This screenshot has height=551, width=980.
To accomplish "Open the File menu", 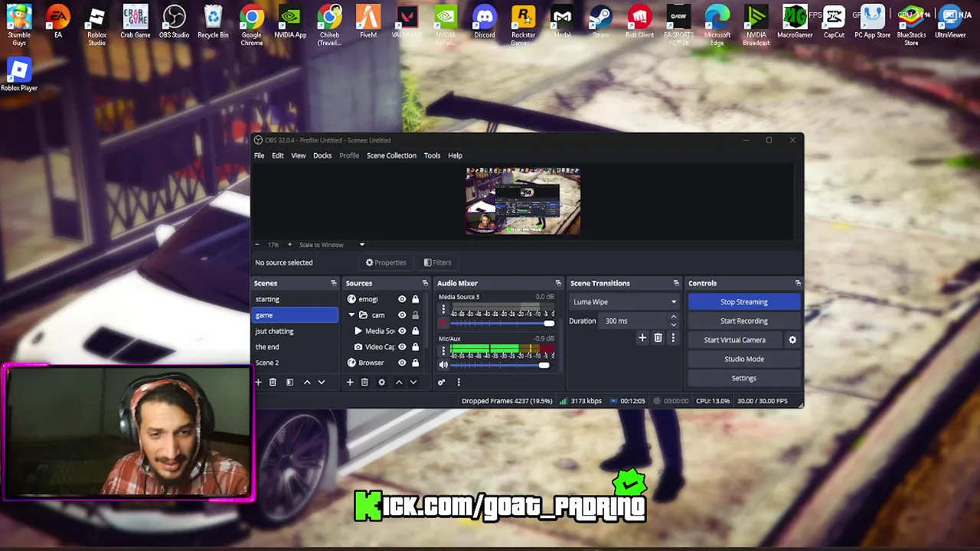I will click(260, 155).
